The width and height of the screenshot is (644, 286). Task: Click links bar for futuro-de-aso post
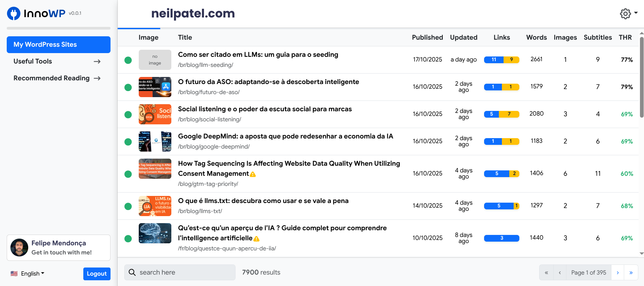pos(502,87)
